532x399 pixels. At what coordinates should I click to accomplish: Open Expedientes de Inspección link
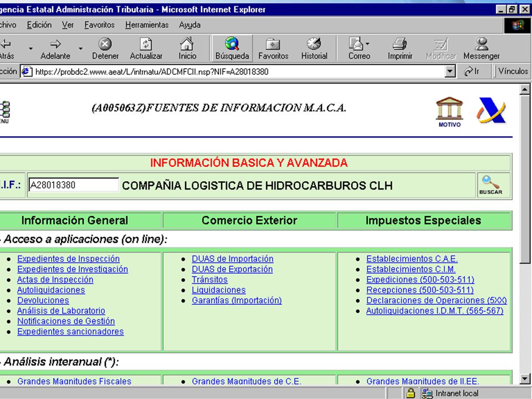pyautogui.click(x=69, y=259)
